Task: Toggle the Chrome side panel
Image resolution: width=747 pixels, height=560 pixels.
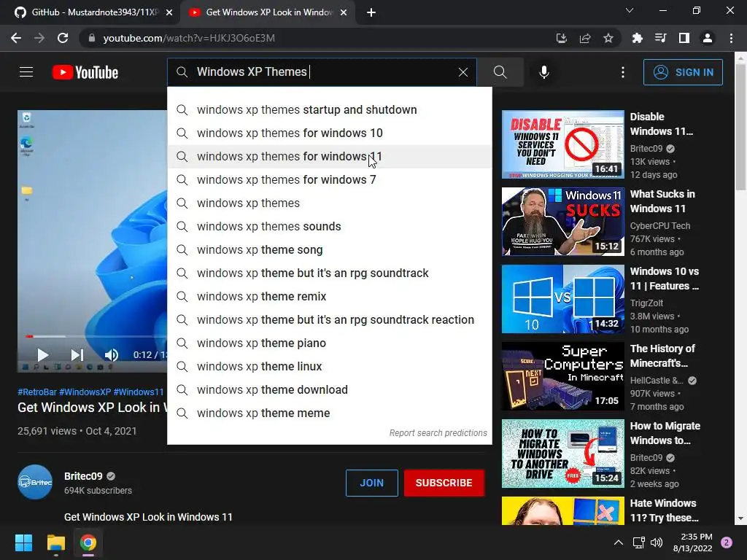Action: [684, 38]
